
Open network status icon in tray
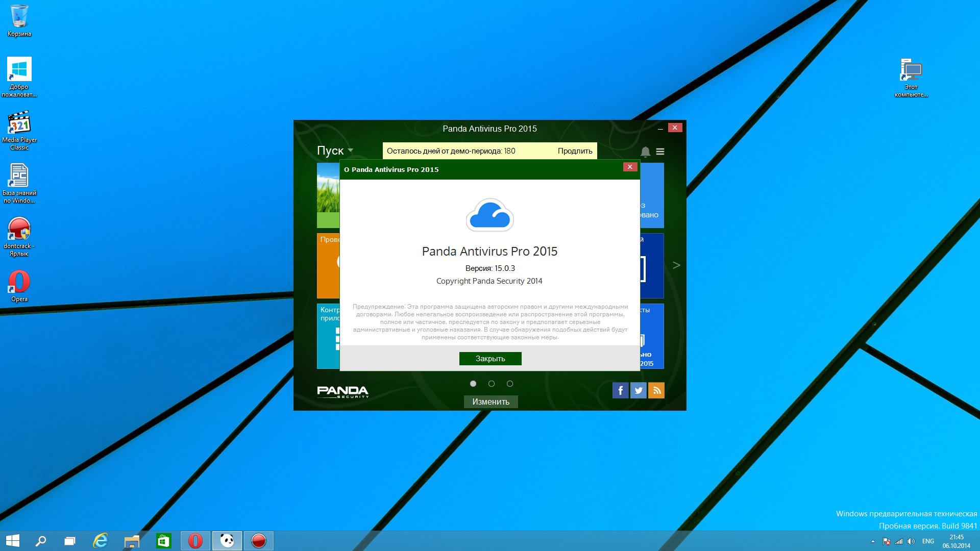pos(899,541)
